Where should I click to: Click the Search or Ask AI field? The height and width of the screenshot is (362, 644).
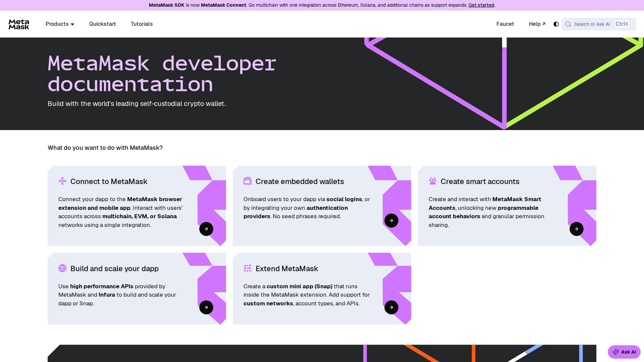599,24
